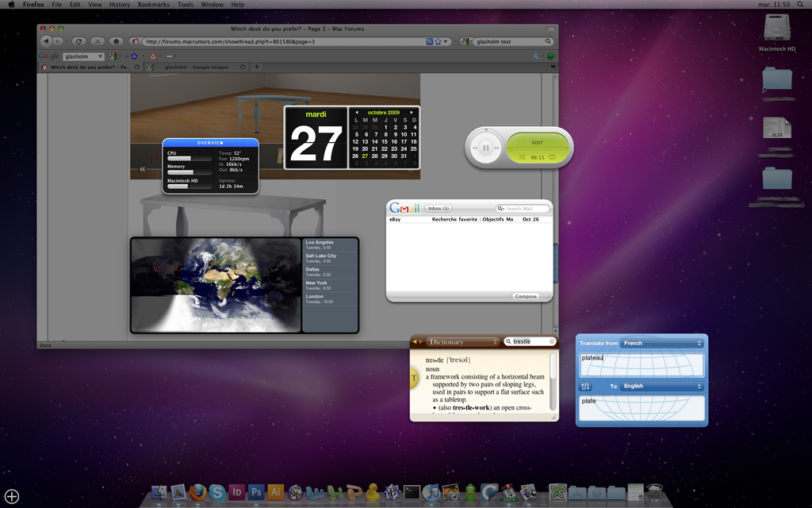The height and width of the screenshot is (508, 812).
Task: Open the Tools menu
Action: (x=186, y=4)
